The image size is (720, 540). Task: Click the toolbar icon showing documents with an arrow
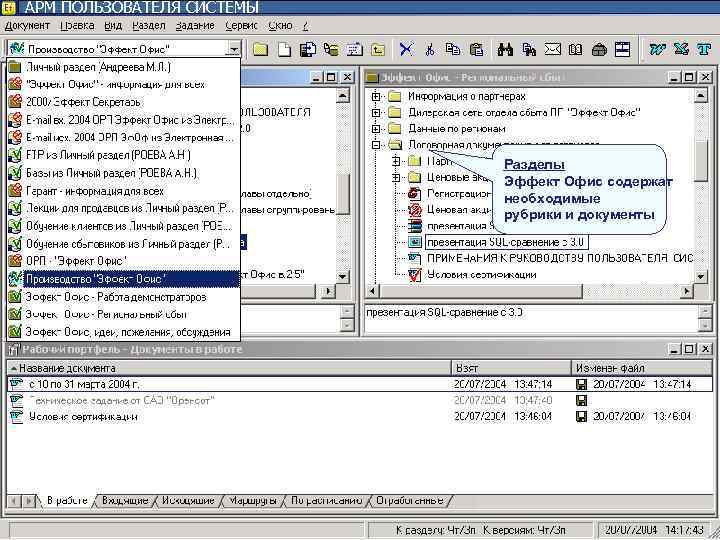click(x=308, y=49)
